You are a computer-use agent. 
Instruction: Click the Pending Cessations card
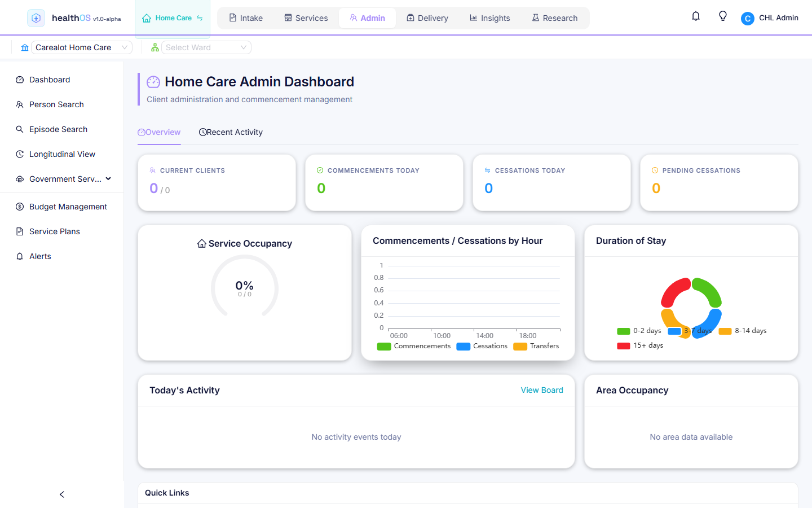719,183
